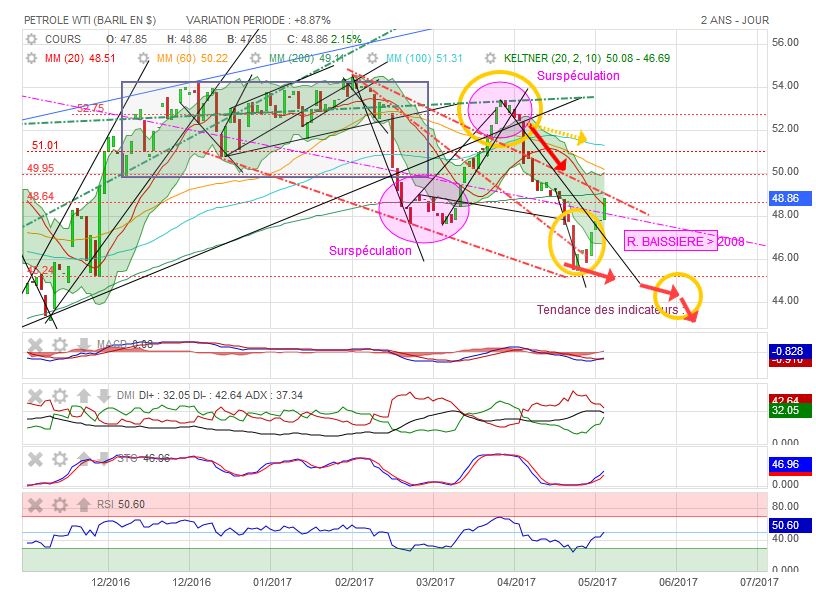Click the 2 ANS - JOUR period label
Image resolution: width=816 pixels, height=602 pixels.
734,20
